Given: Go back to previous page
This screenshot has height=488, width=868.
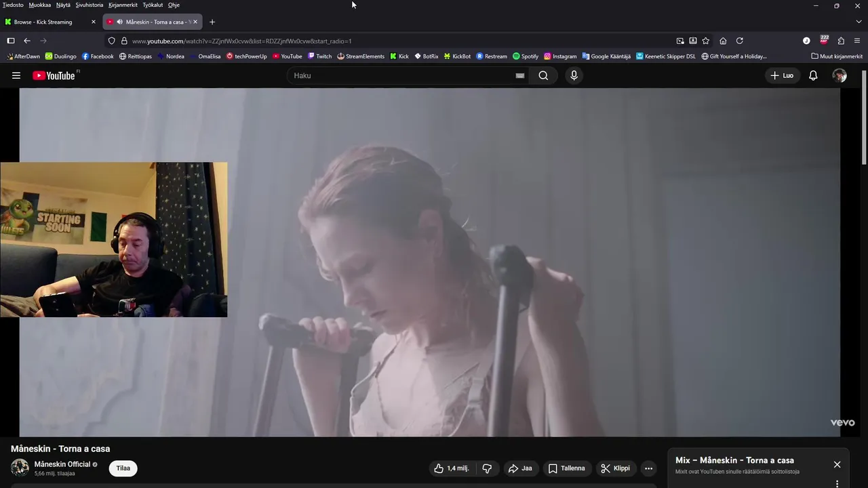Looking at the screenshot, I should pyautogui.click(x=27, y=41).
